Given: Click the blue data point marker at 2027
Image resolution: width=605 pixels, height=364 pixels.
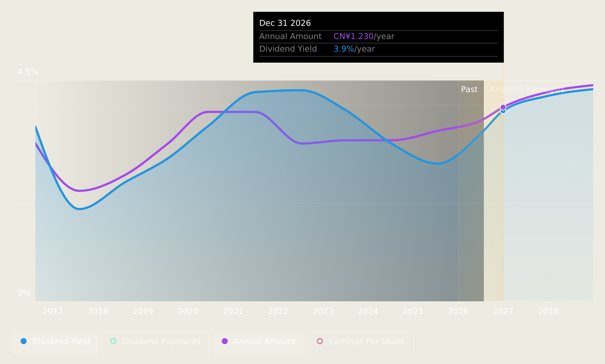Looking at the screenshot, I should coord(503,111).
